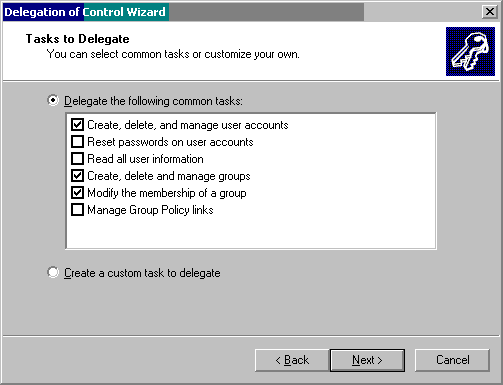Screen dimensions: 503x385
Task: Close the Delegation of Control Wizard
Action: coord(490,12)
